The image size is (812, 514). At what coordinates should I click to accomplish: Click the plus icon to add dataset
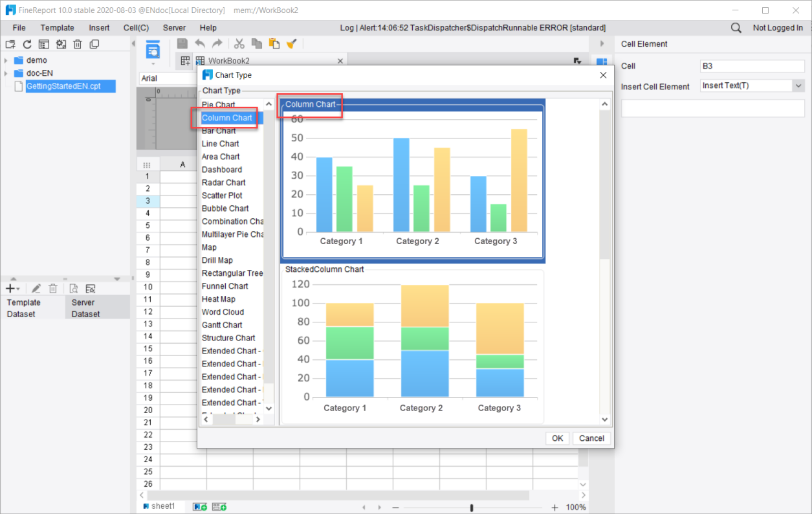11,289
